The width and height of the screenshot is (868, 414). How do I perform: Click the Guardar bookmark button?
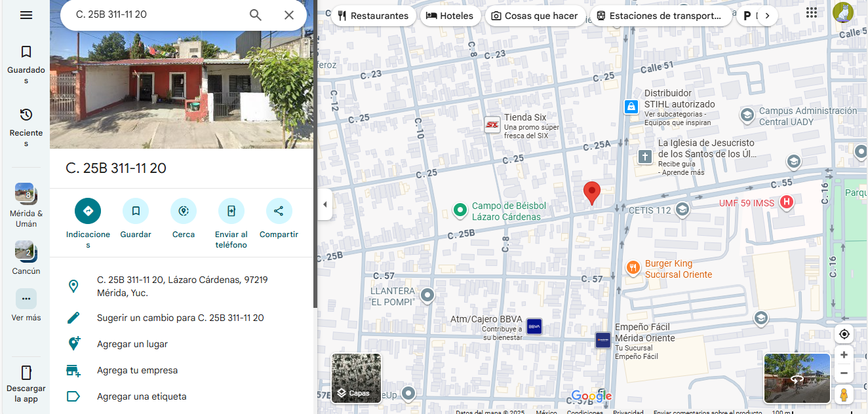pyautogui.click(x=136, y=211)
